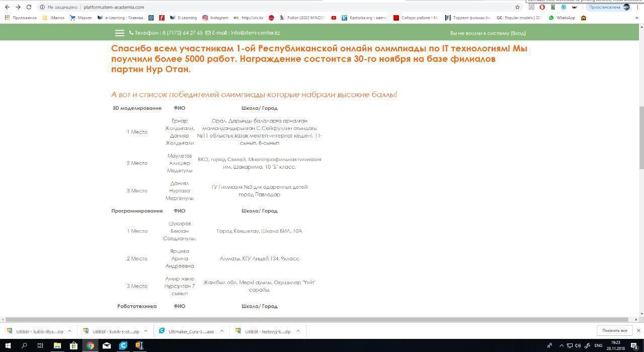Image resolution: width=644 pixels, height=352 pixels.
Task: Expand options for UBibbl testovyj zip download
Action: tap(298, 331)
